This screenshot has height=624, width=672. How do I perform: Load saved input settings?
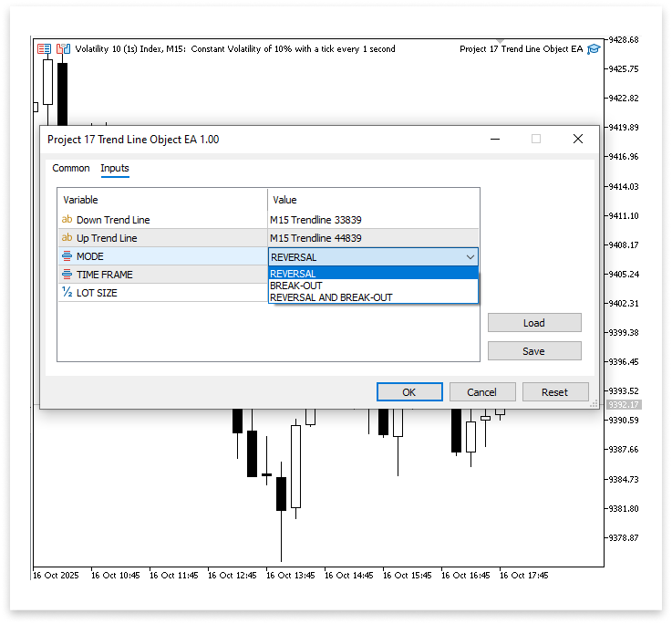534,323
